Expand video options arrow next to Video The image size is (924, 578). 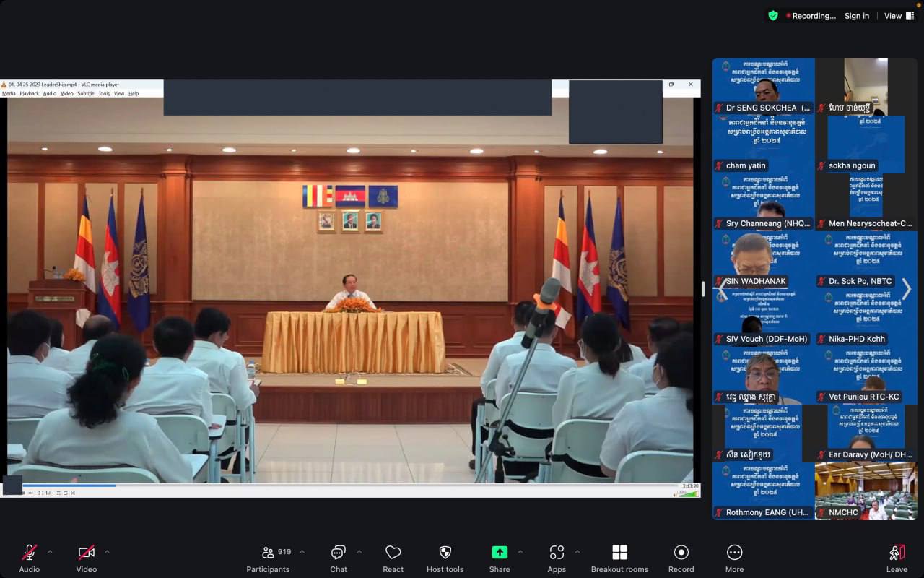107,552
